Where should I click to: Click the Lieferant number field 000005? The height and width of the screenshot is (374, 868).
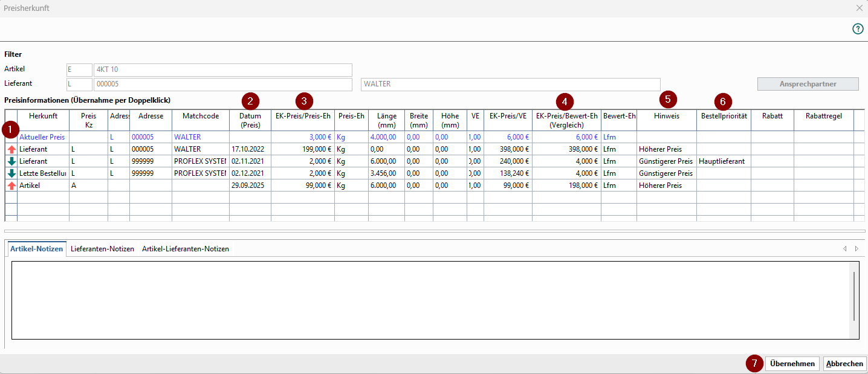click(x=222, y=84)
